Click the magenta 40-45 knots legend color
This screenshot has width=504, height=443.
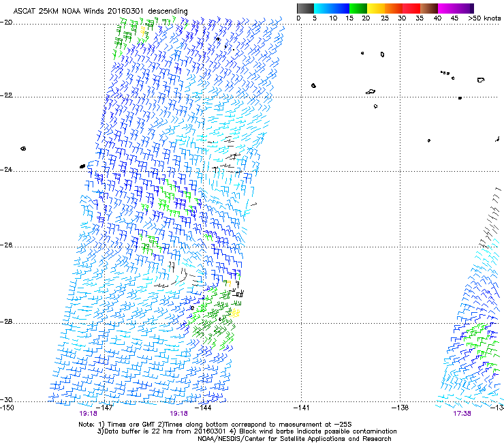447,8
